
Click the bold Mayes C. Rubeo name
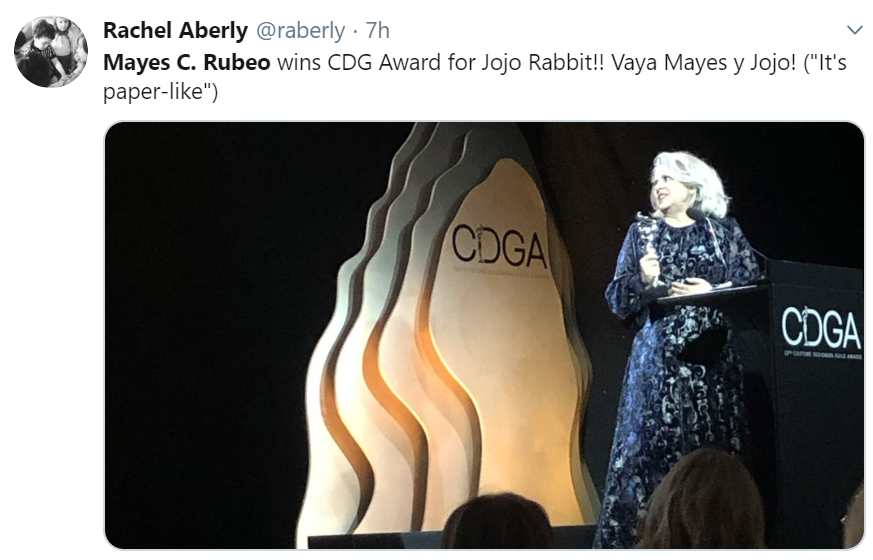[187, 62]
